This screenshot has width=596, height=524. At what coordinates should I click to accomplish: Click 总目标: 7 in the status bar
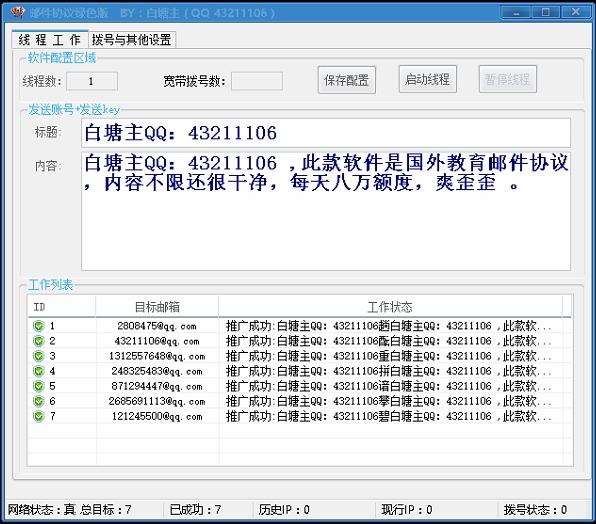(106, 510)
